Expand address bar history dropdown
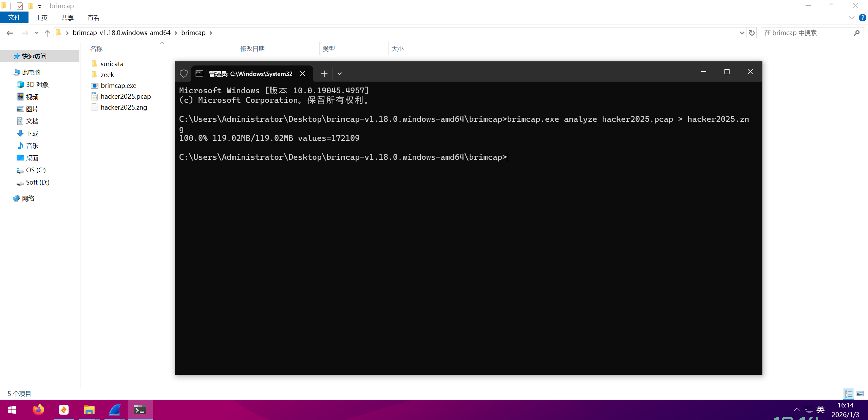 click(742, 33)
